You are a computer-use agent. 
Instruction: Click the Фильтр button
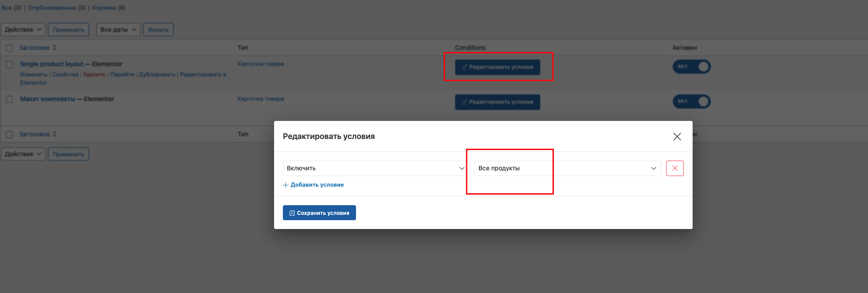(x=158, y=30)
